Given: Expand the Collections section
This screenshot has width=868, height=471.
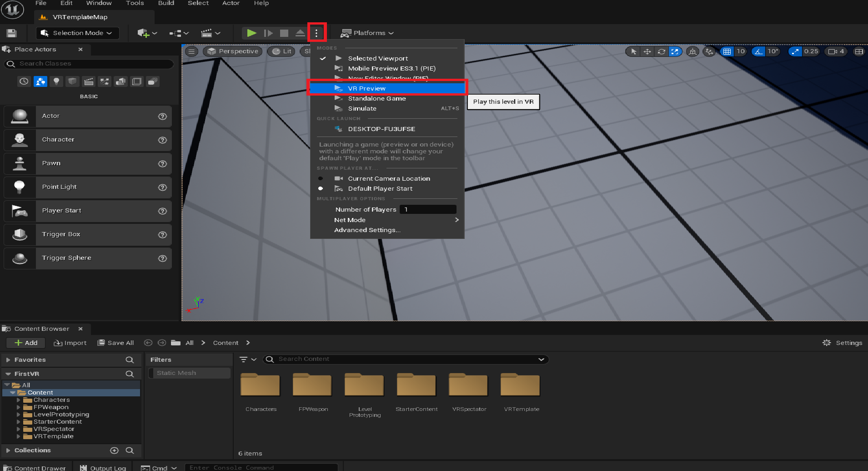Looking at the screenshot, I should pos(8,450).
